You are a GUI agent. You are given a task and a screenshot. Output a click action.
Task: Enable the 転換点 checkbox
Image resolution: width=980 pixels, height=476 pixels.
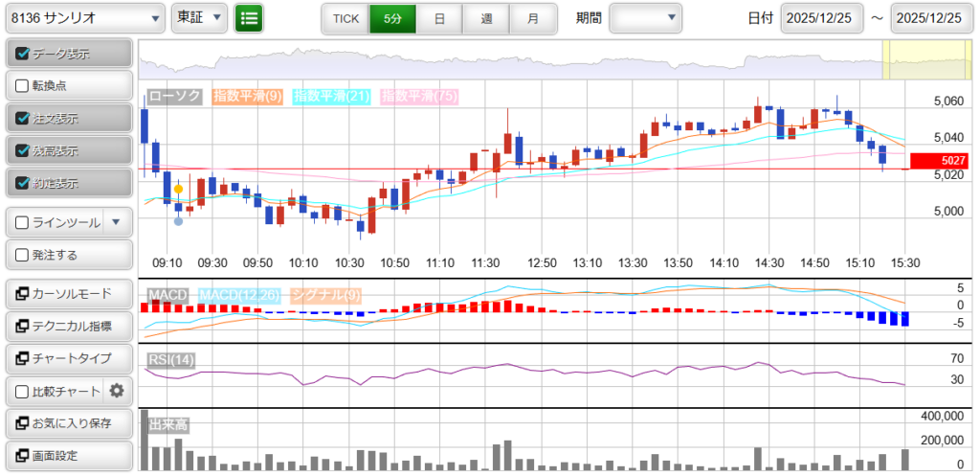[x=23, y=86]
